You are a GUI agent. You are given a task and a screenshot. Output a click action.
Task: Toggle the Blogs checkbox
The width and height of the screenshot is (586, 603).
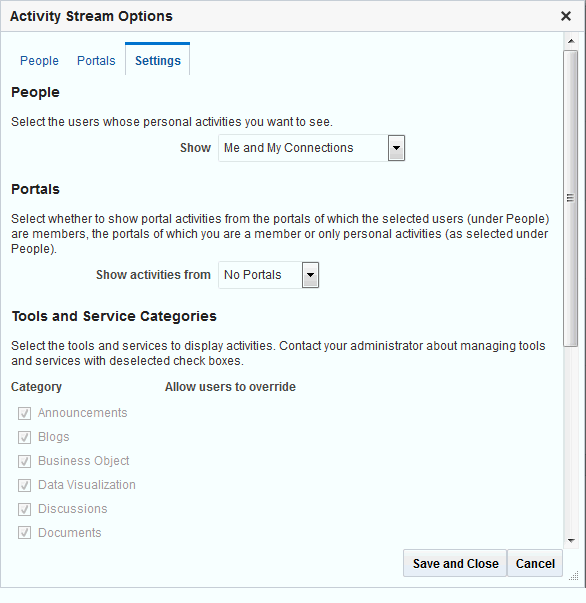tap(24, 437)
